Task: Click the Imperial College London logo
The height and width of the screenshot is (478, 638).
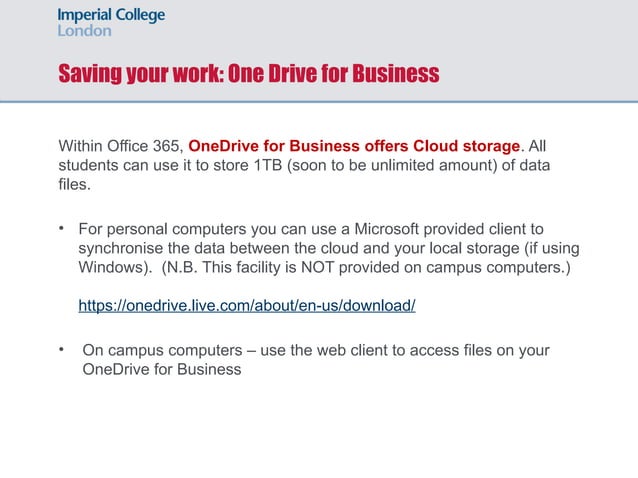Action: (x=111, y=22)
